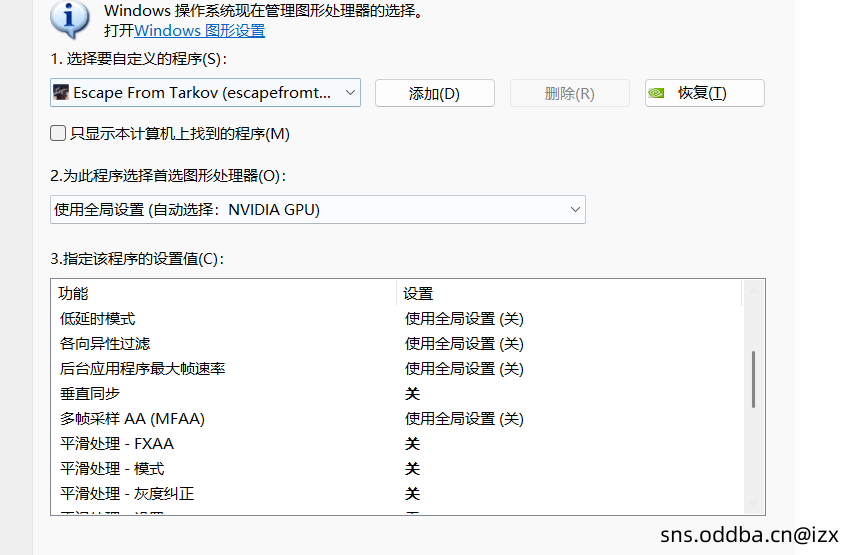847x555 pixels.
Task: Select the 低延时模式 row
Action: pyautogui.click(x=396, y=319)
